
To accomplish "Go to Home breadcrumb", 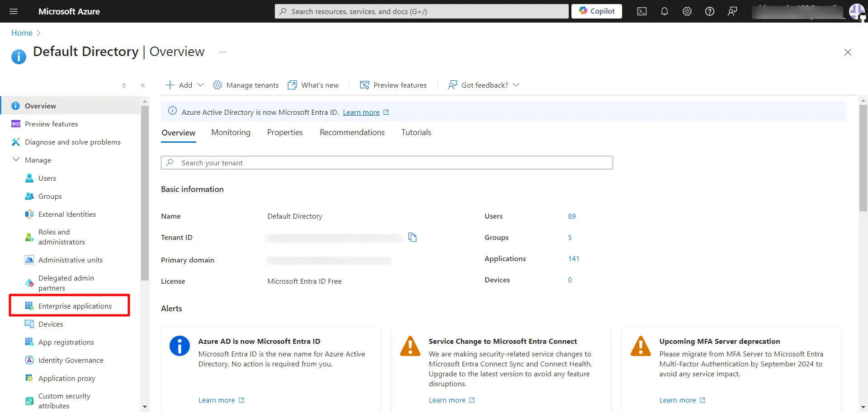I will coord(22,33).
